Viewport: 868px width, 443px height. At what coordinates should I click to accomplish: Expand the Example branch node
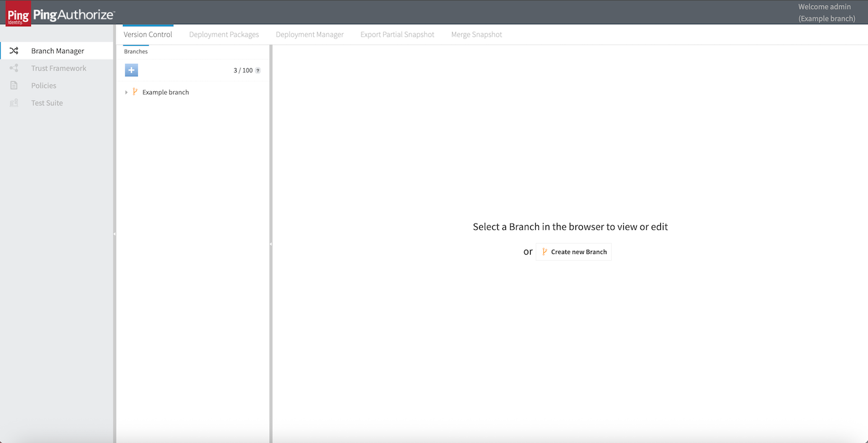coord(127,92)
